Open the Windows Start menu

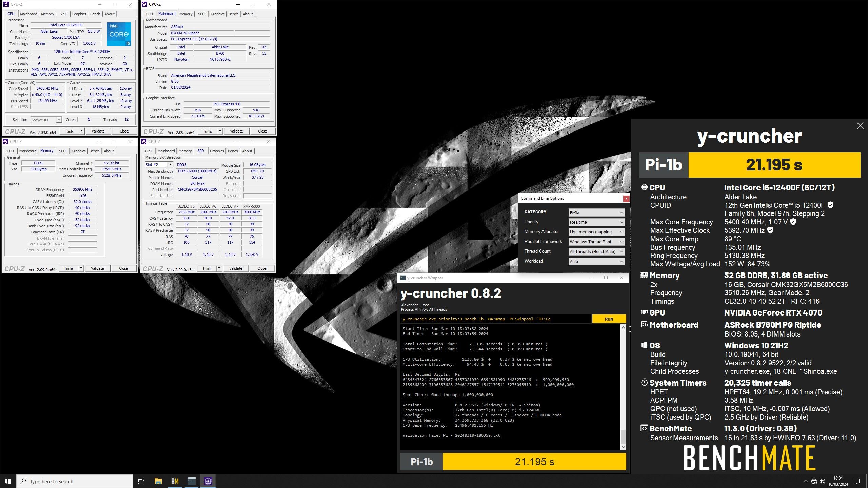[8, 481]
